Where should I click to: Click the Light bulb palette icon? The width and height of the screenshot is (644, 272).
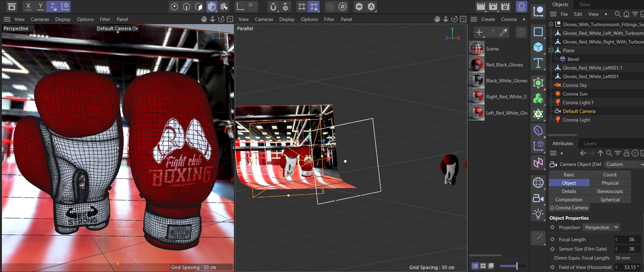(538, 214)
